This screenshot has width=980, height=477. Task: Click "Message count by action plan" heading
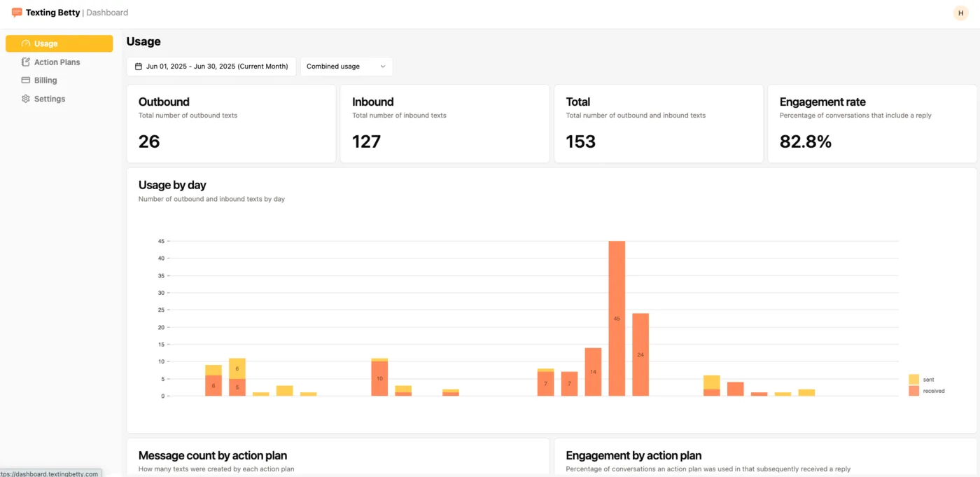click(213, 455)
